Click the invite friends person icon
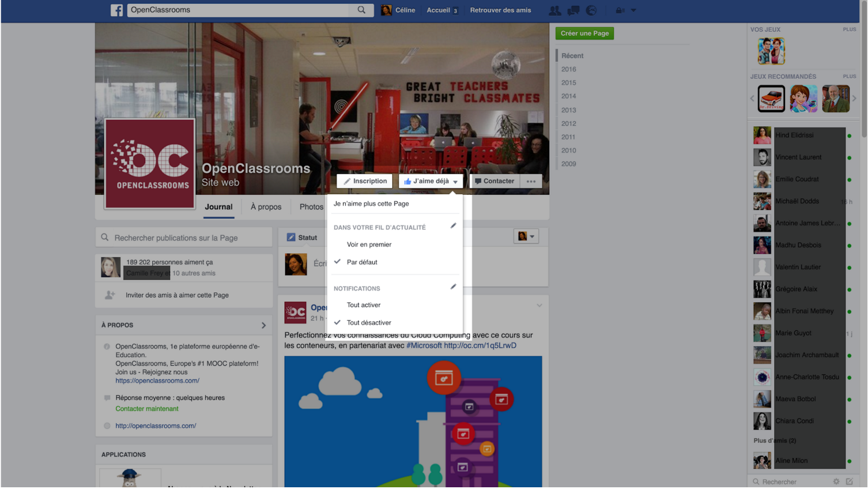 (110, 295)
